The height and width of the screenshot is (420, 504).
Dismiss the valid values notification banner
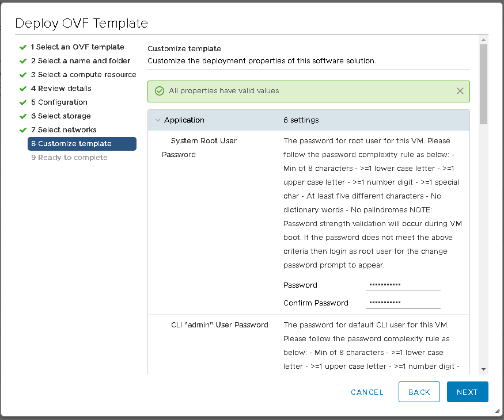tap(460, 91)
